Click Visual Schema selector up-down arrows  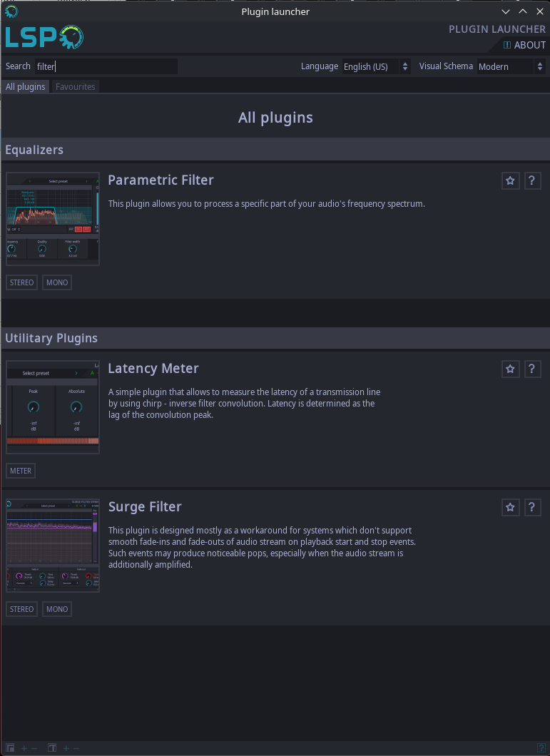[x=540, y=66]
